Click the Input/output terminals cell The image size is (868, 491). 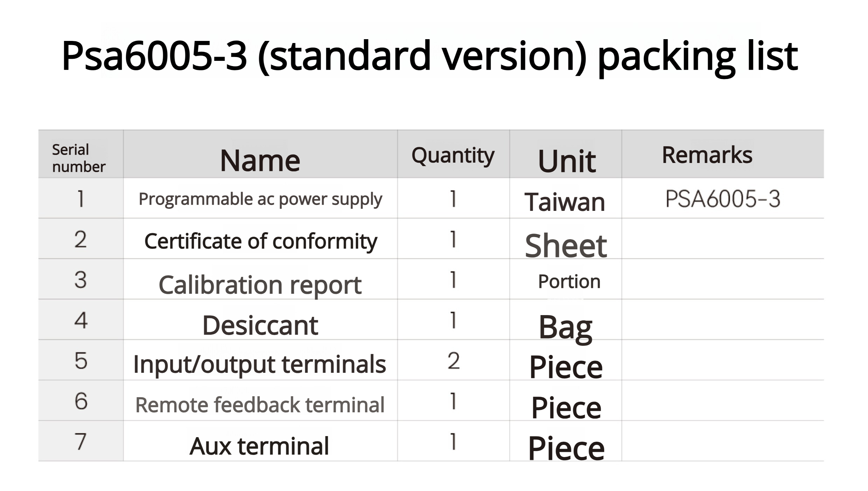coord(259,364)
